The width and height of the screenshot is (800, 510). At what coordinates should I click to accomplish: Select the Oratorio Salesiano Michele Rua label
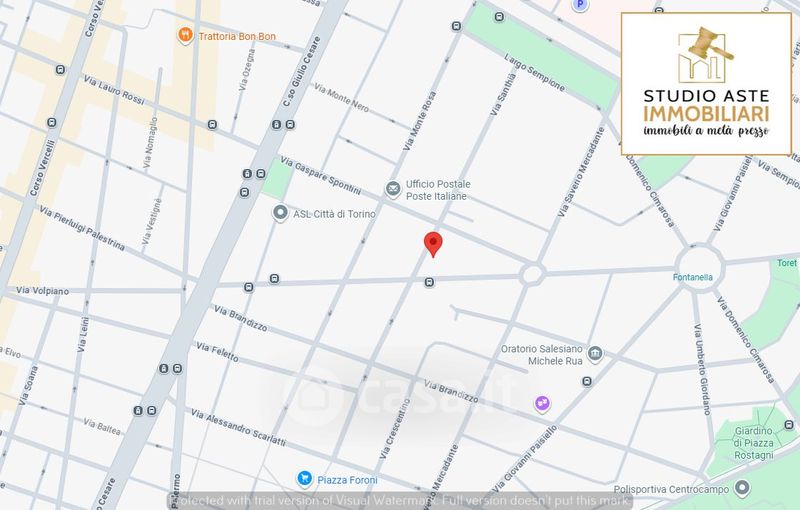(541, 354)
